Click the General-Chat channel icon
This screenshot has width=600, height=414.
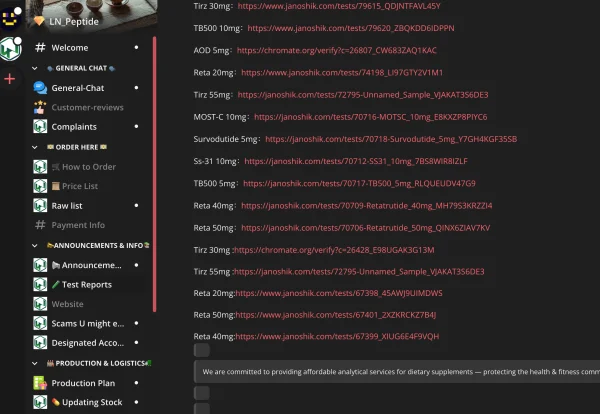tap(40, 88)
